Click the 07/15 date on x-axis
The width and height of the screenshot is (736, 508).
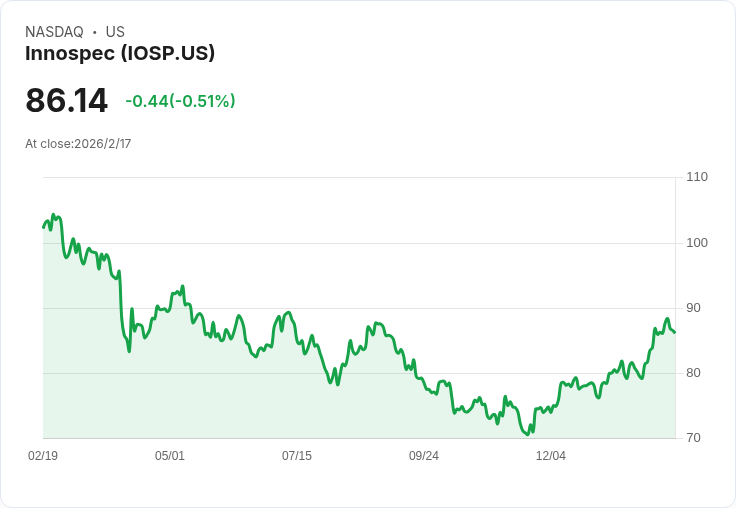click(297, 455)
